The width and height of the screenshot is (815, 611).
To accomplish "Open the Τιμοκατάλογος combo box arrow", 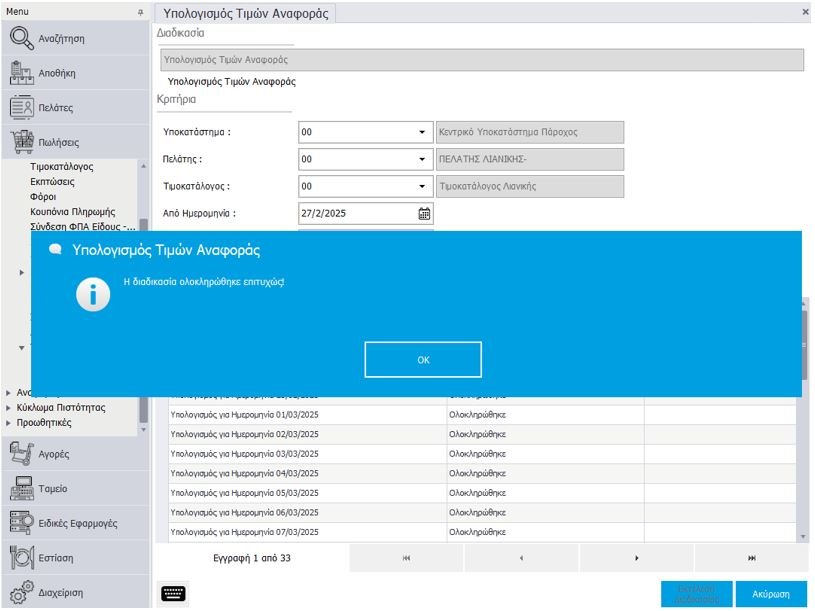I will click(x=422, y=186).
